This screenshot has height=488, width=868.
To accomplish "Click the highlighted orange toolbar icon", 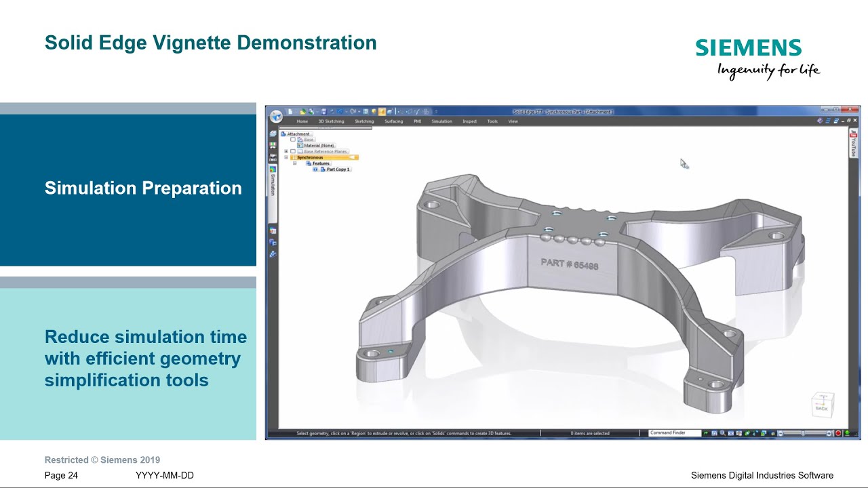I will click(x=382, y=112).
